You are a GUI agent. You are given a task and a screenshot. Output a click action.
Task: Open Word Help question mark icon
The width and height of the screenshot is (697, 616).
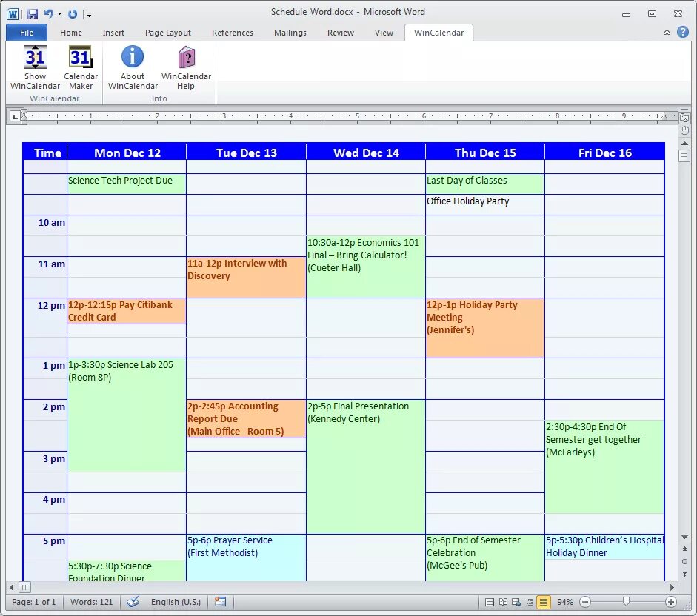pyautogui.click(x=683, y=32)
